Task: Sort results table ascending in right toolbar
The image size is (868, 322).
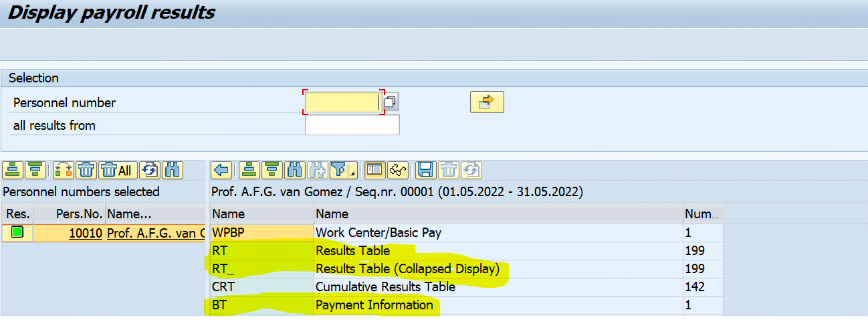Action: (249, 170)
